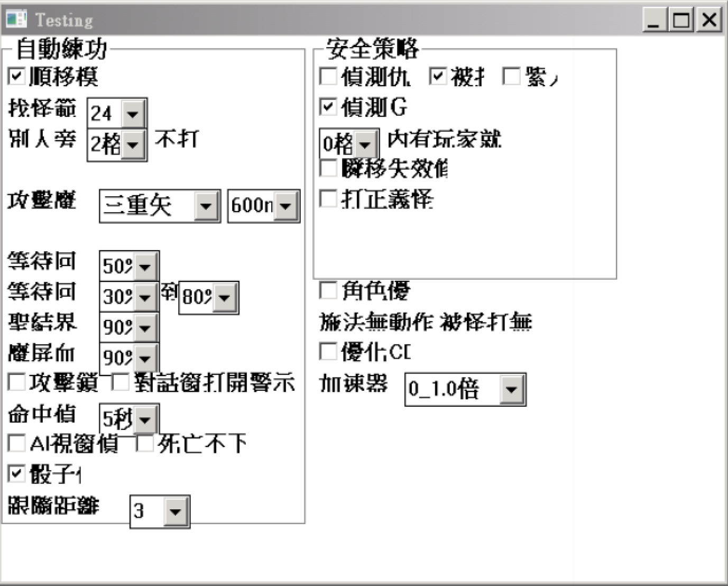The width and height of the screenshot is (728, 586).
Task: Minimize the Testing window
Action: [654, 20]
